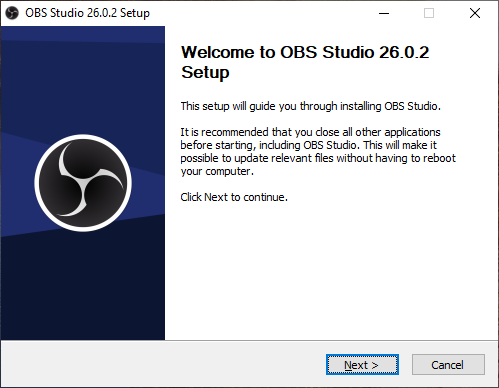Close the setup window with the X
The height and width of the screenshot is (388, 499).
coord(475,13)
